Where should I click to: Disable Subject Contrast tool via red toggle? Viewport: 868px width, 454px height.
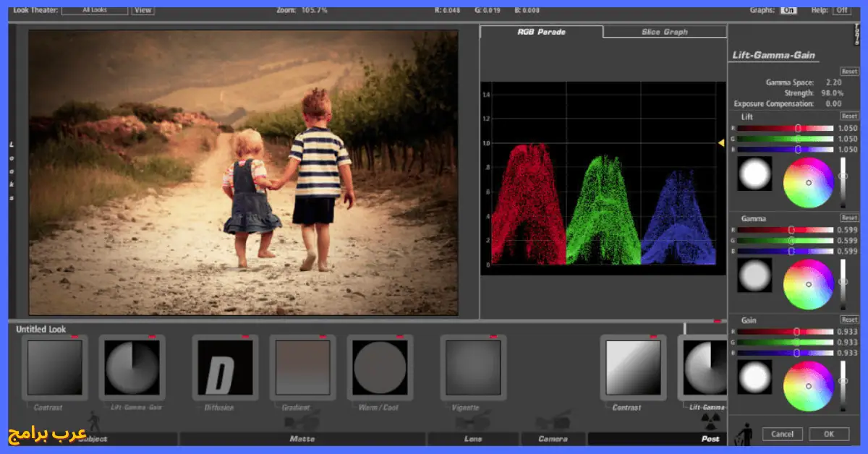(x=75, y=337)
